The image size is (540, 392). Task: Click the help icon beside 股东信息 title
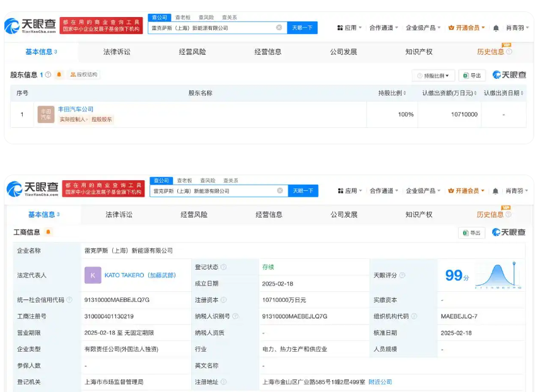pyautogui.click(x=49, y=75)
